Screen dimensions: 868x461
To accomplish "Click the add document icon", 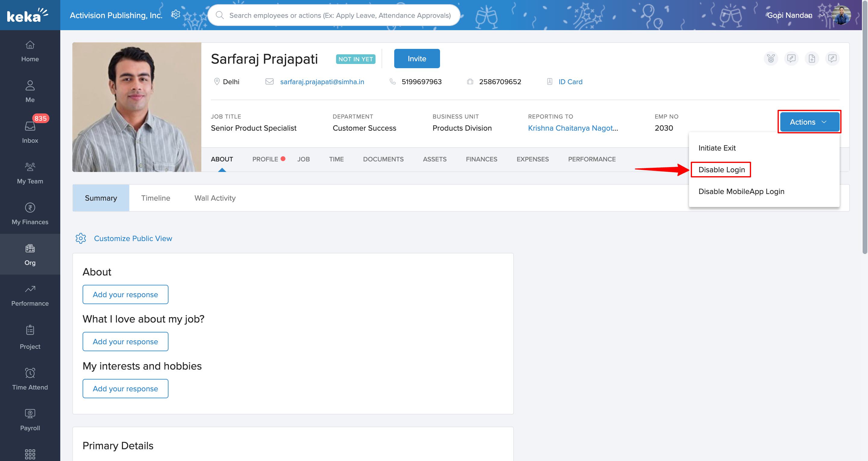I will point(812,59).
